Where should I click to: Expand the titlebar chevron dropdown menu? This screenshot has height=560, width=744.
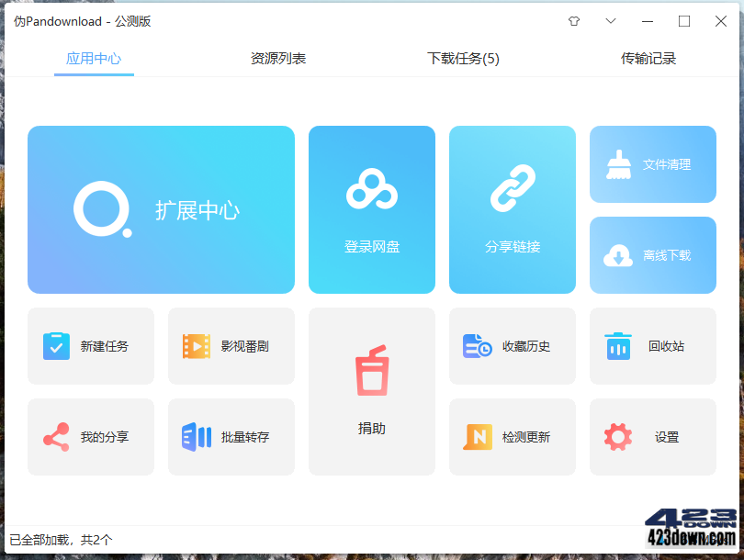tap(610, 20)
